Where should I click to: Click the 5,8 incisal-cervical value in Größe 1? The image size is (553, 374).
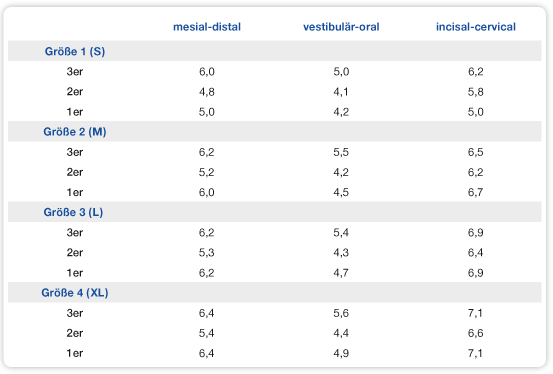coord(475,92)
